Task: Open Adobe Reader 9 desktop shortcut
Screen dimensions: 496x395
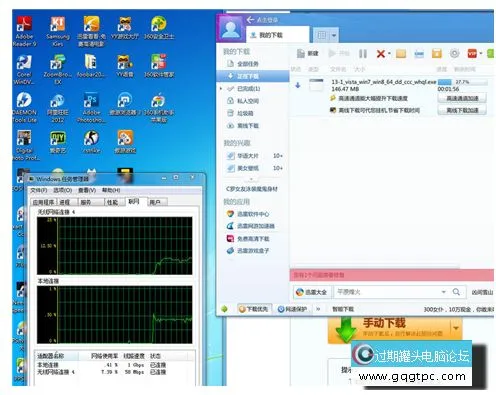Action: [x=25, y=31]
